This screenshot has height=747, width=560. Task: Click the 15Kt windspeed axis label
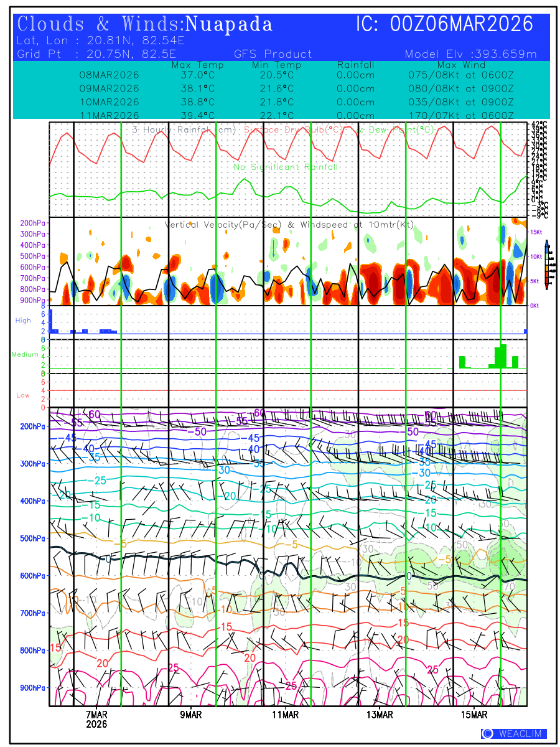pyautogui.click(x=537, y=232)
